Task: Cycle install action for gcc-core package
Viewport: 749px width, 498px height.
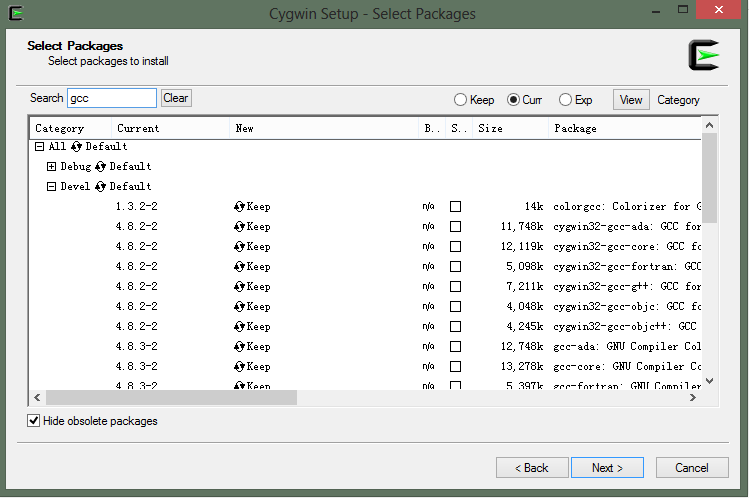Action: coord(240,367)
